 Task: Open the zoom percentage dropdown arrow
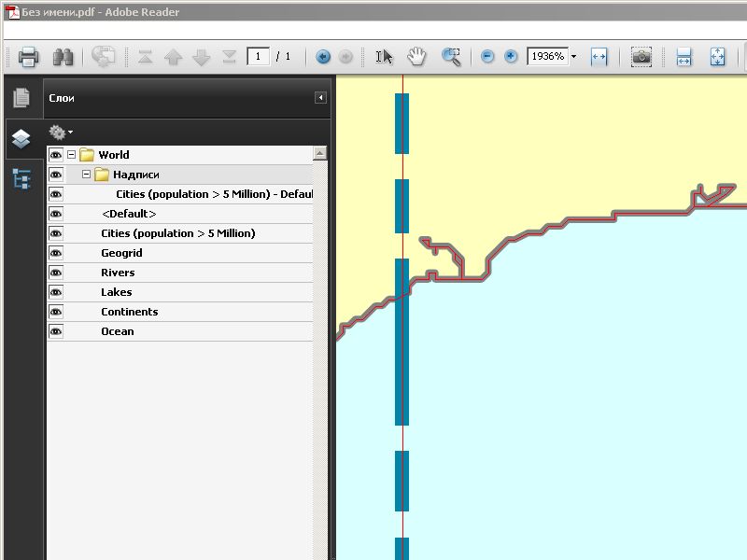[573, 57]
